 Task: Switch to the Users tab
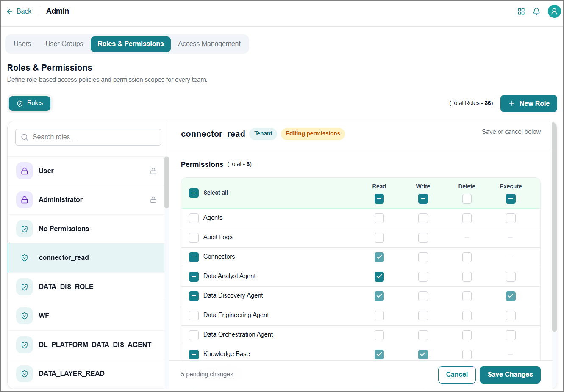22,44
